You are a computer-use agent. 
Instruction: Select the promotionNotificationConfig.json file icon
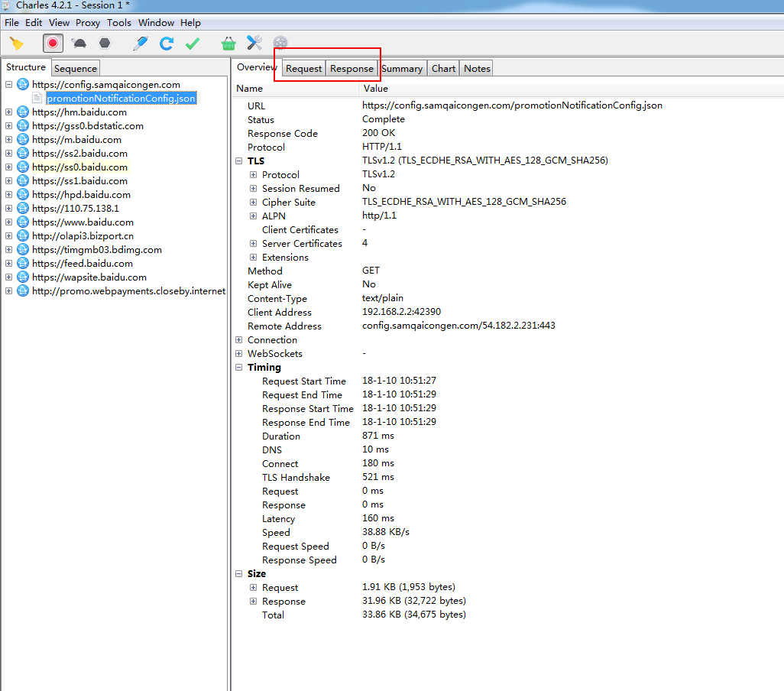pyautogui.click(x=37, y=98)
